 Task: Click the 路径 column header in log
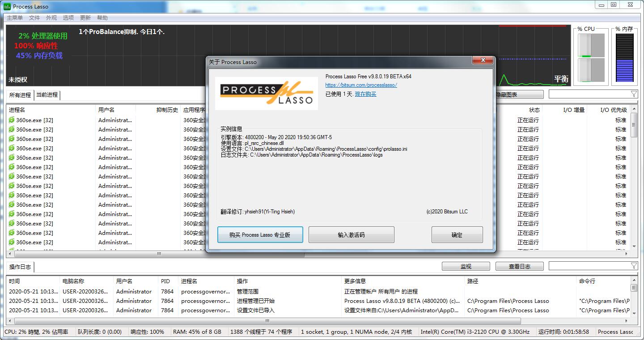(521, 281)
